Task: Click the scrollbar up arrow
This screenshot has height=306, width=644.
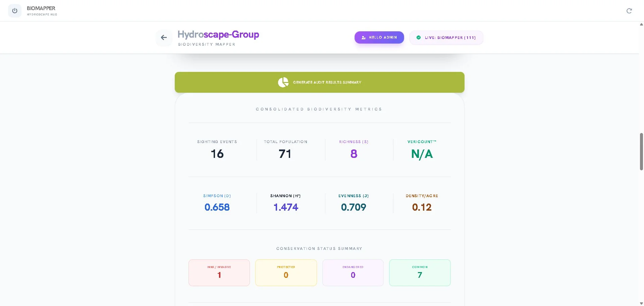Action: [641, 25]
